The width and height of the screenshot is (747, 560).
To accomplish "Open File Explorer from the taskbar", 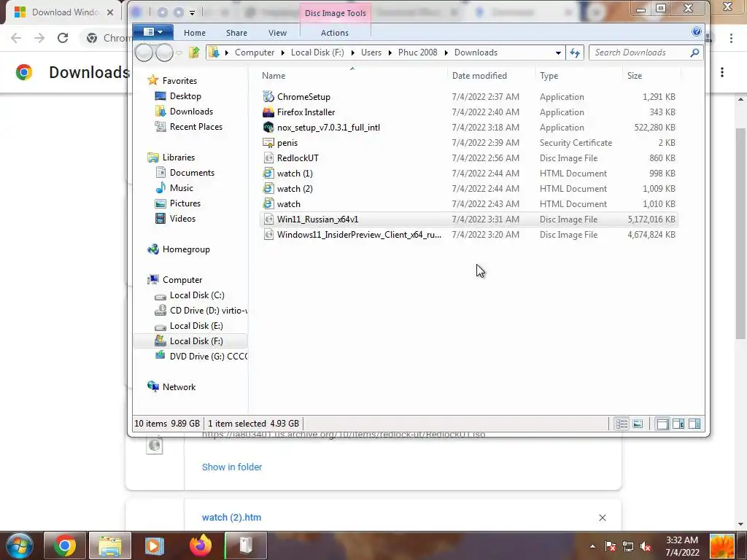I will point(110,545).
